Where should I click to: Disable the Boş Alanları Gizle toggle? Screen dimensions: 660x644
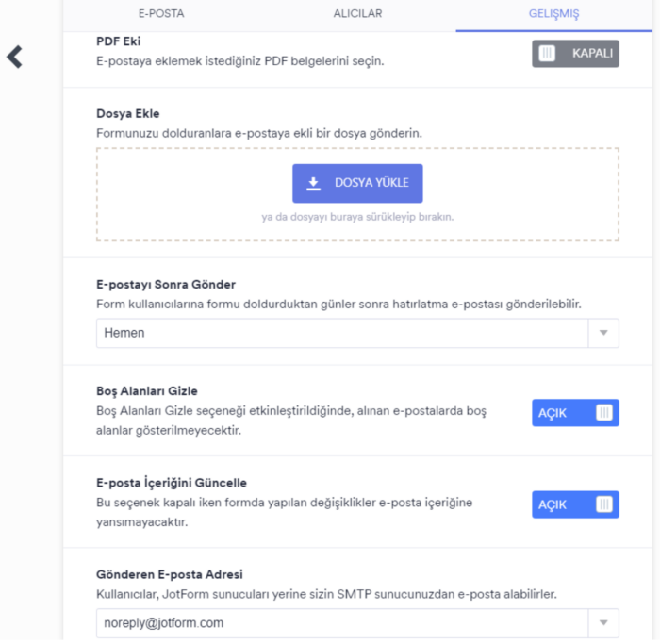pyautogui.click(x=575, y=412)
